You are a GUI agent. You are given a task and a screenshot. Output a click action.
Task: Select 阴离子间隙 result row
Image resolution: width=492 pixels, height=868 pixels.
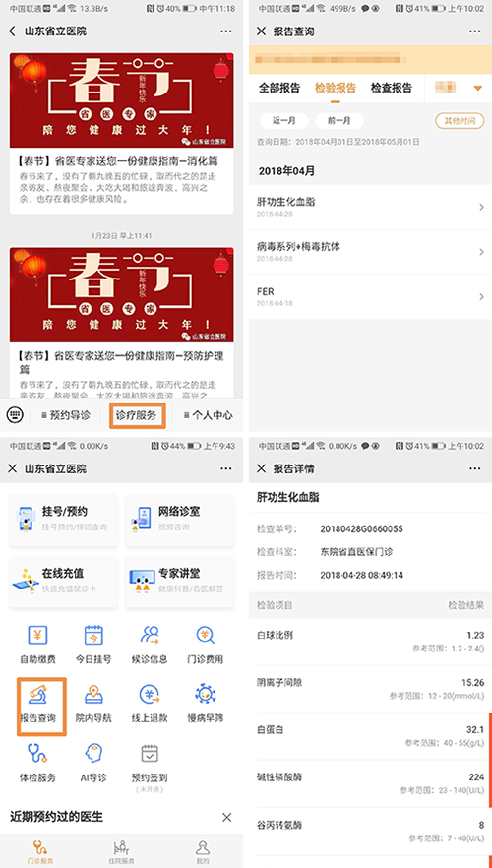pos(370,688)
